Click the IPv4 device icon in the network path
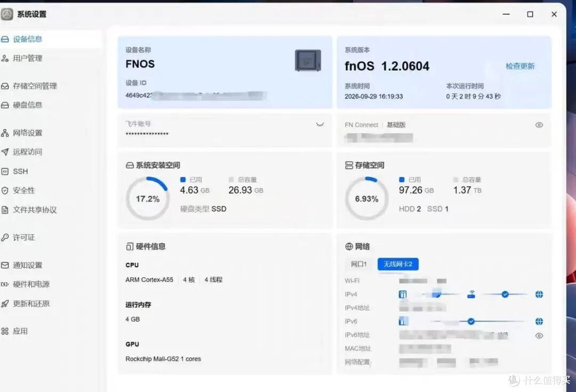This screenshot has width=576, height=392. 403,294
